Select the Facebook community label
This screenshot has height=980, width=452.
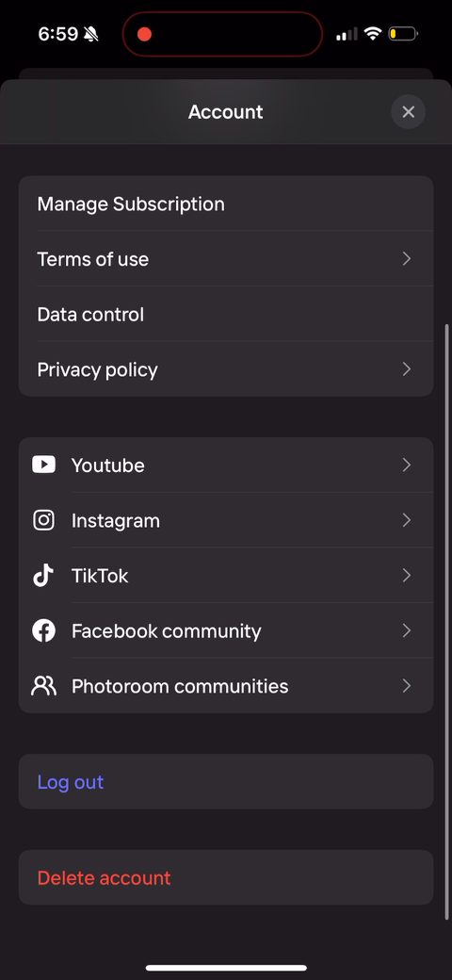point(166,630)
